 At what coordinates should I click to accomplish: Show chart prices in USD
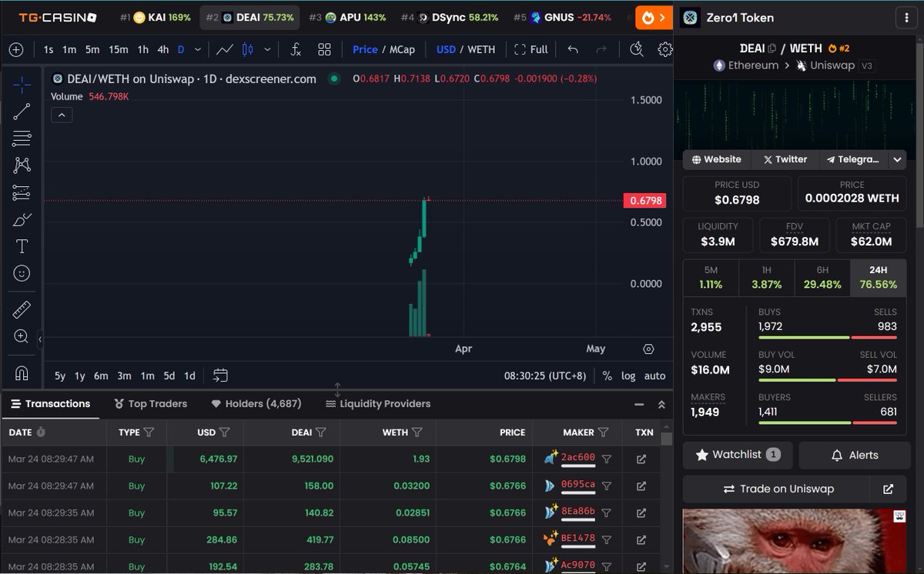pos(446,49)
